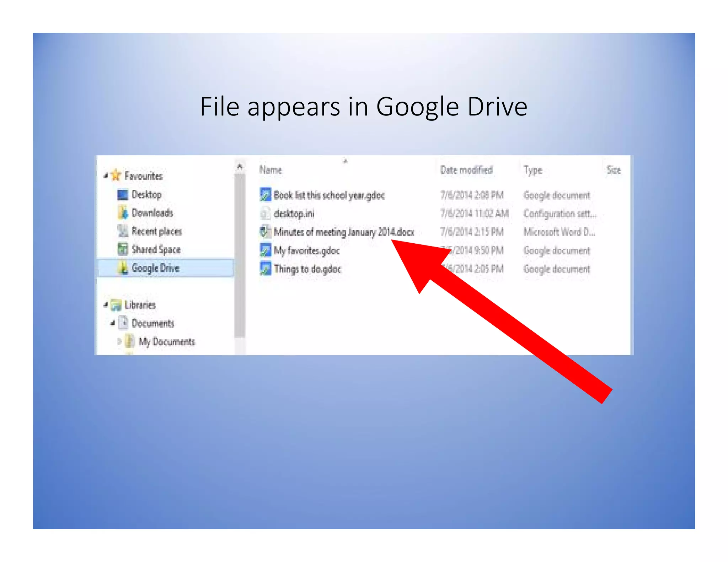The width and height of the screenshot is (728, 562).
Task: Select the Libraries heading label
Action: point(140,305)
